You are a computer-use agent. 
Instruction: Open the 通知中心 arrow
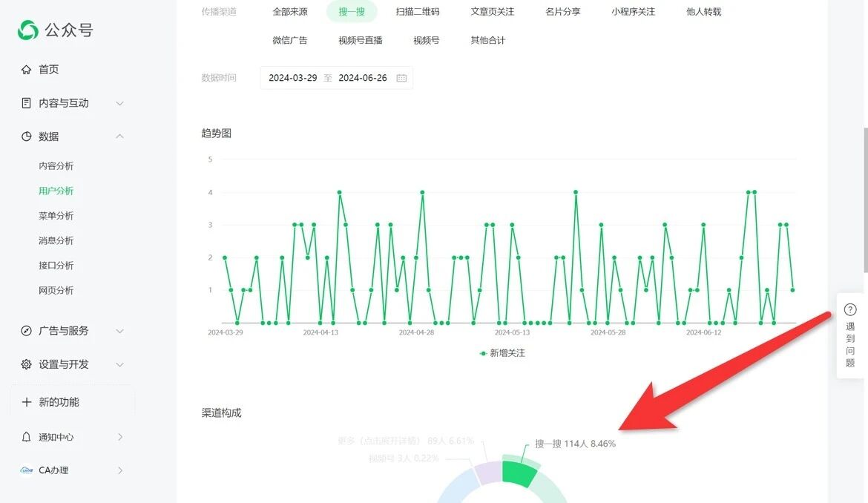click(x=120, y=437)
